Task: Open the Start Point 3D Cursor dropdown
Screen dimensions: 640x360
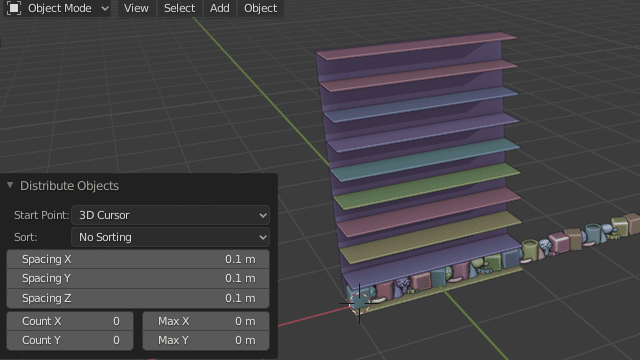Action: pyautogui.click(x=170, y=215)
